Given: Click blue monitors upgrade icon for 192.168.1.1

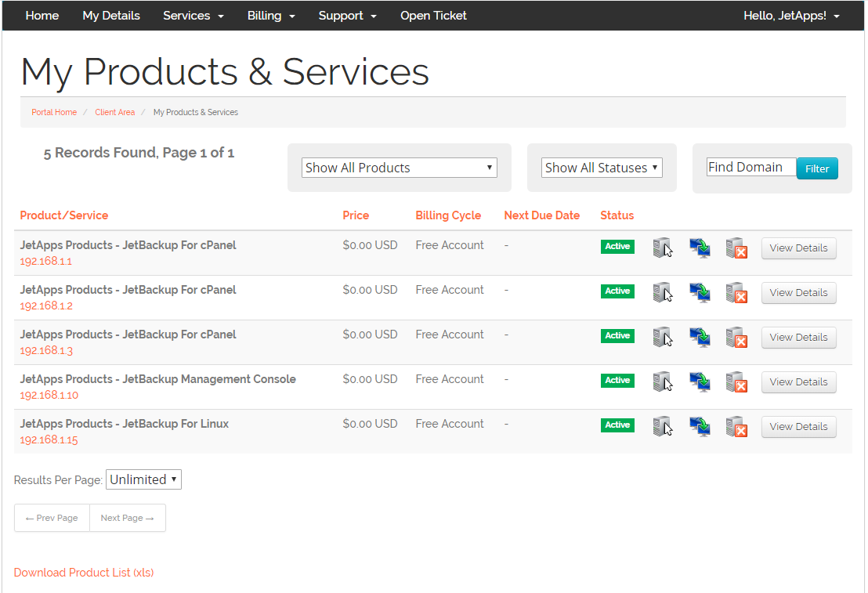Looking at the screenshot, I should tap(700, 248).
